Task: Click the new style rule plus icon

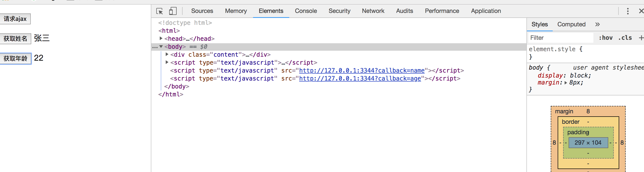Action: tap(641, 38)
